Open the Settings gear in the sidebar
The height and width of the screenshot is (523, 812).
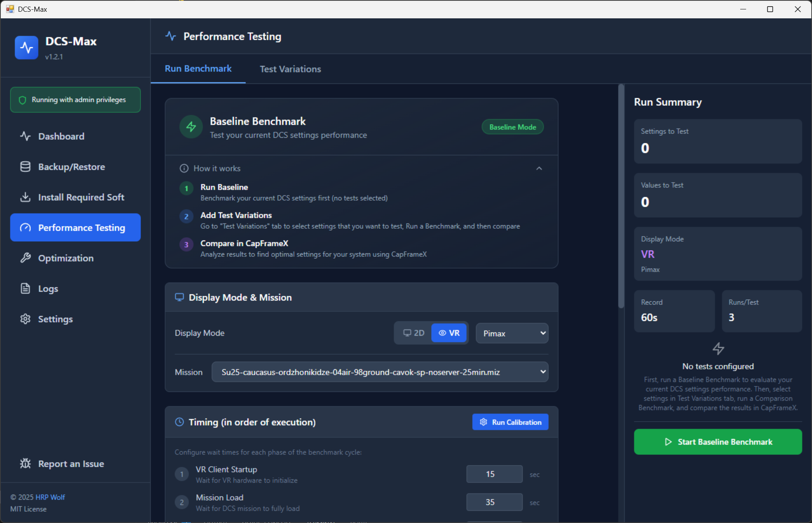click(25, 319)
